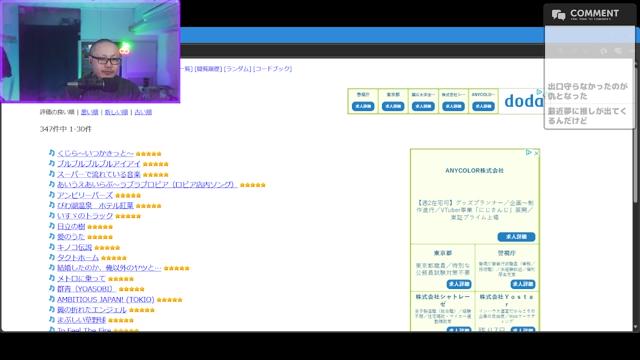The image size is (640, 360).
Task: Open the コードブック menu link
Action: pos(273,69)
